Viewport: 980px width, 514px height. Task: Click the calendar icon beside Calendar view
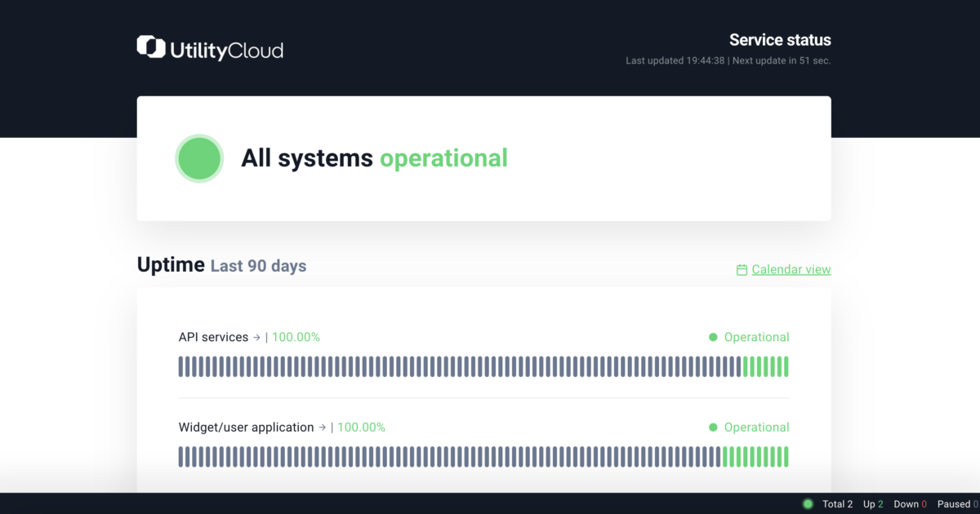[x=741, y=268]
